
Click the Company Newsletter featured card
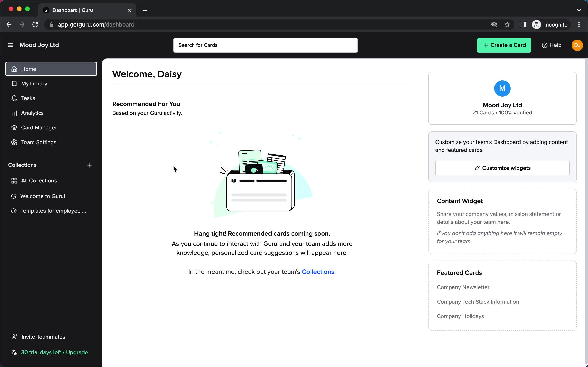click(x=463, y=287)
